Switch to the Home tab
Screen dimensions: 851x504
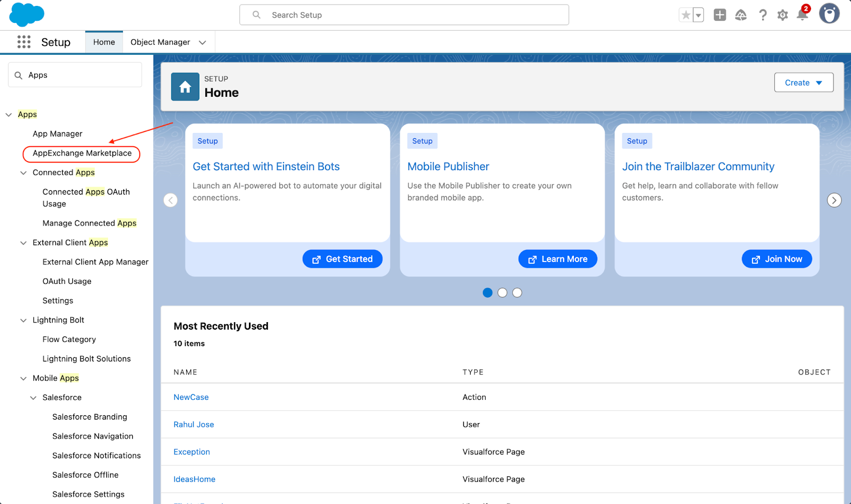(x=104, y=42)
